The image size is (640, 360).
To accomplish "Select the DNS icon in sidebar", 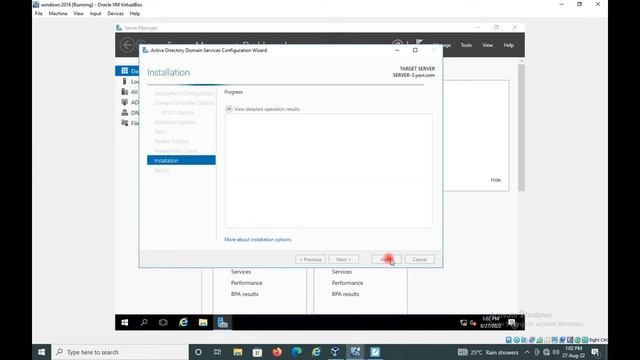I will 124,112.
